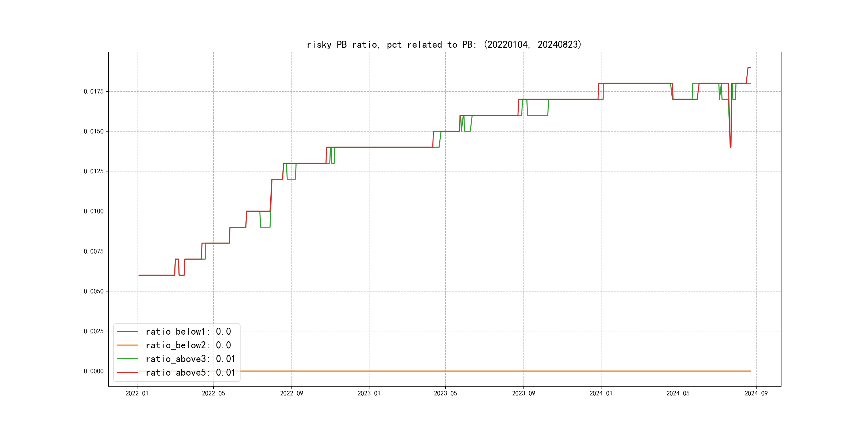This screenshot has width=868, height=434.
Task: Select the 'ratio_below1: 0.0' legend label
Action: point(188,332)
